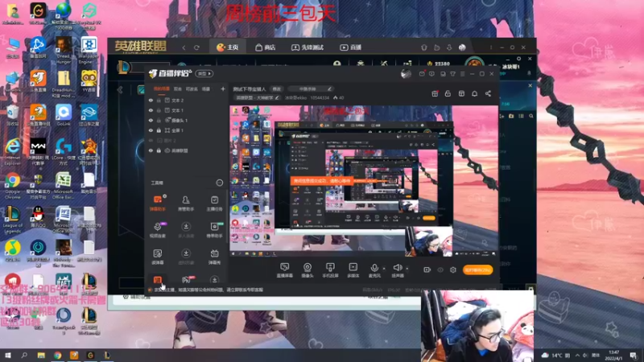Edit the 英雄联盟 category selector

coord(257,97)
